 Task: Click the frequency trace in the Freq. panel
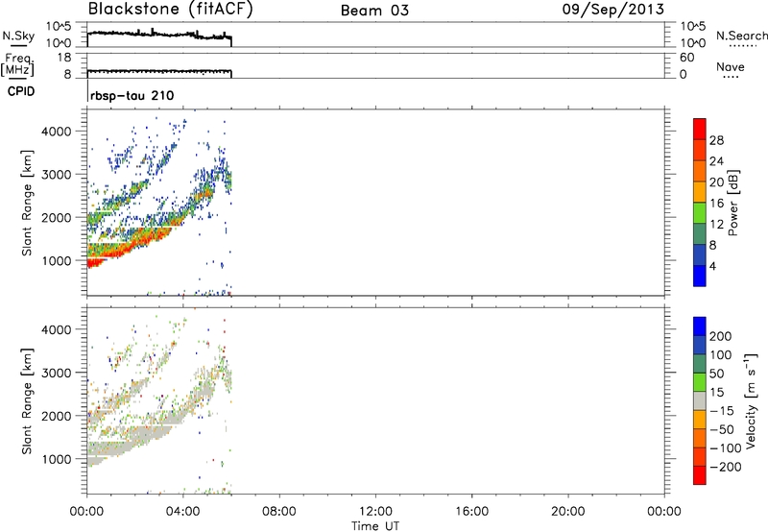coord(159,71)
